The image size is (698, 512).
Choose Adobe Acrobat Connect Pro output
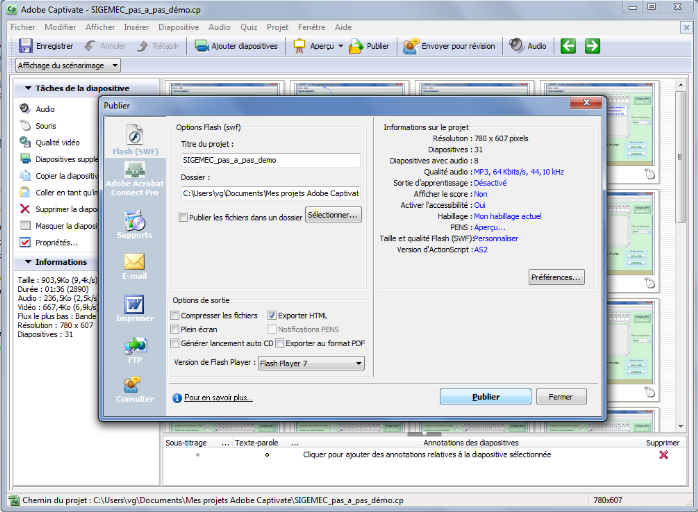click(x=135, y=178)
